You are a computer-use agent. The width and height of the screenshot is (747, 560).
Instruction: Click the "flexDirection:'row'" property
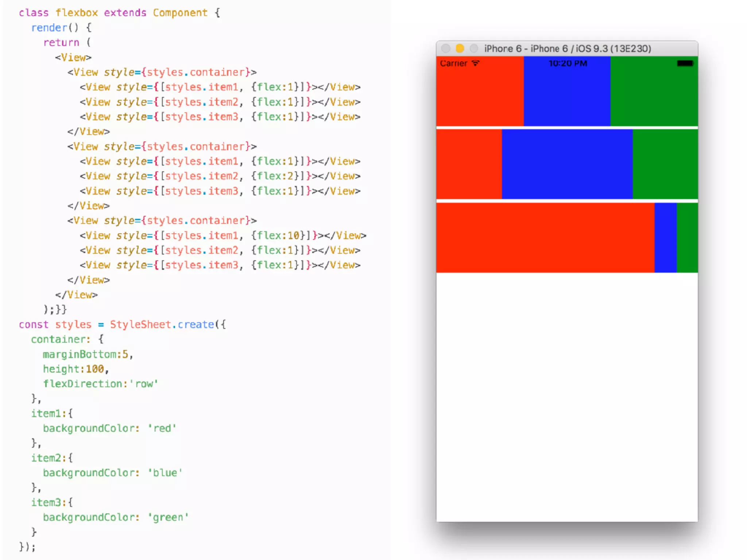pos(100,384)
